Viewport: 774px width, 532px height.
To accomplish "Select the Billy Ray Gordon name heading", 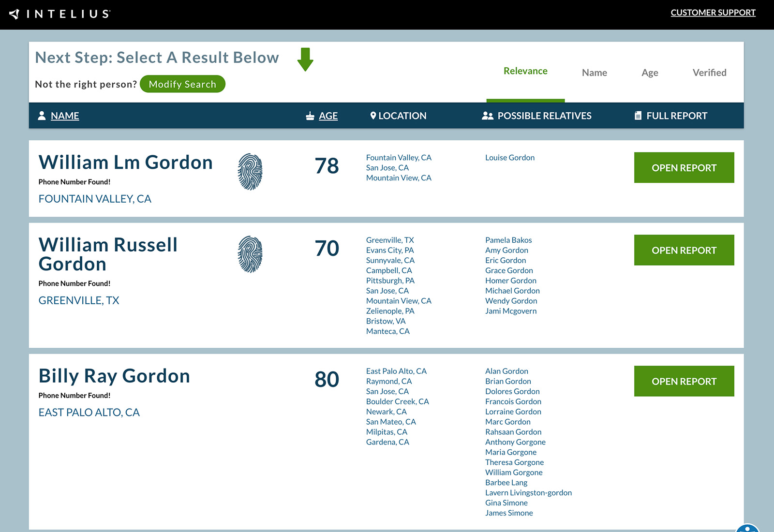I will coord(114,376).
